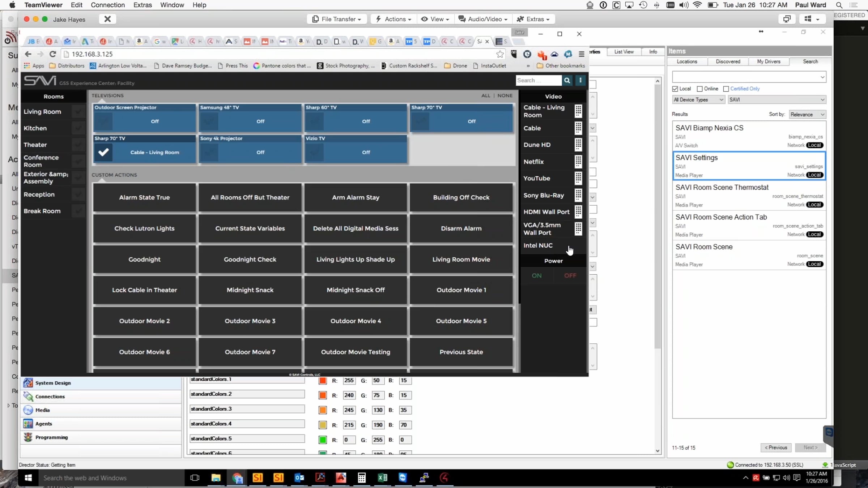This screenshot has height=488, width=868.
Task: Click the SAVI search magnifier icon
Action: tap(567, 80)
